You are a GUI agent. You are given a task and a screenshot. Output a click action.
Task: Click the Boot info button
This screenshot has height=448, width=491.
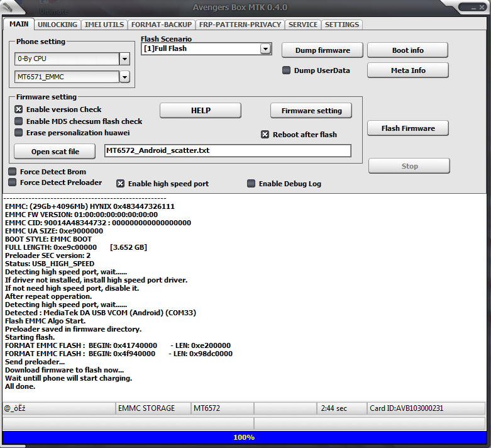coord(408,50)
